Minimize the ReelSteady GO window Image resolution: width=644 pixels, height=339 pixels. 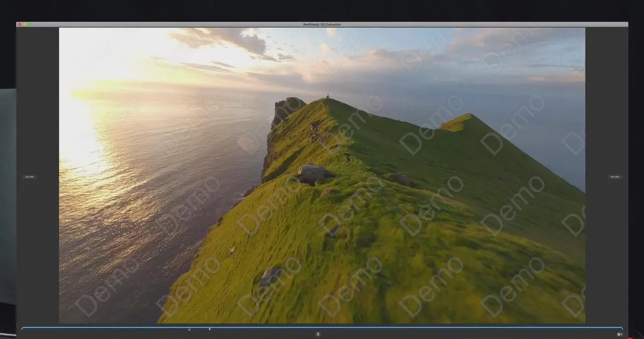point(24,24)
